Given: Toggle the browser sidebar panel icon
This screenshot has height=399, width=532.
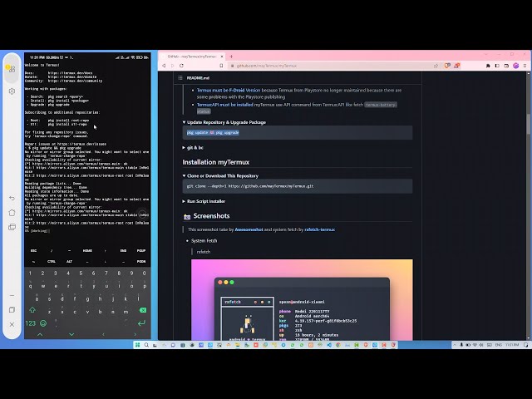Looking at the screenshot, I should coord(497,66).
